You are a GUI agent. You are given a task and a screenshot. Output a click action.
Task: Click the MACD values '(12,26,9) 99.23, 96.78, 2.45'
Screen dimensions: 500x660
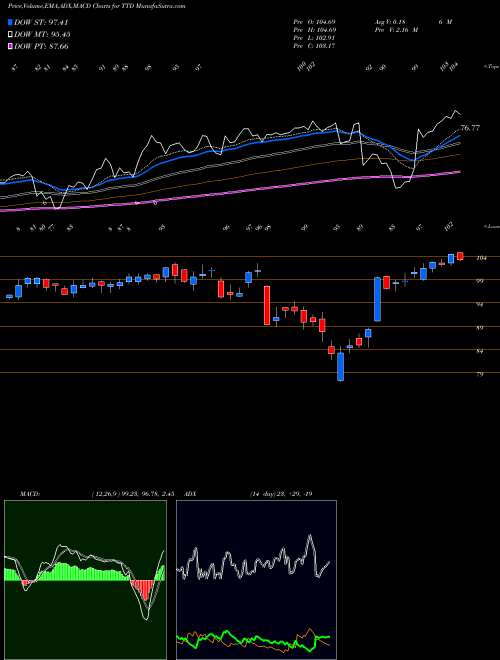coord(132,494)
